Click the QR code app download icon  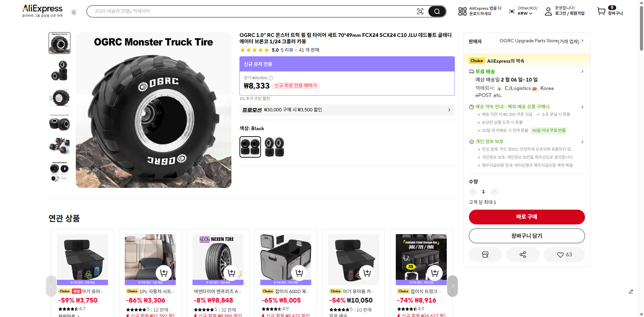[x=462, y=11]
